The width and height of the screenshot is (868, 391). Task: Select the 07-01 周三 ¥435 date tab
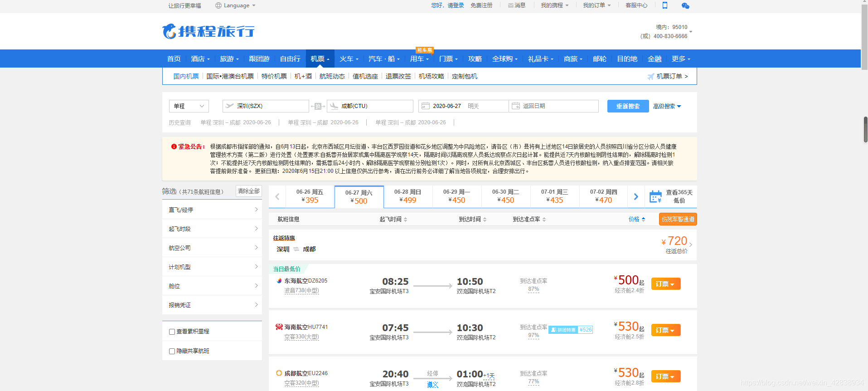pyautogui.click(x=555, y=196)
